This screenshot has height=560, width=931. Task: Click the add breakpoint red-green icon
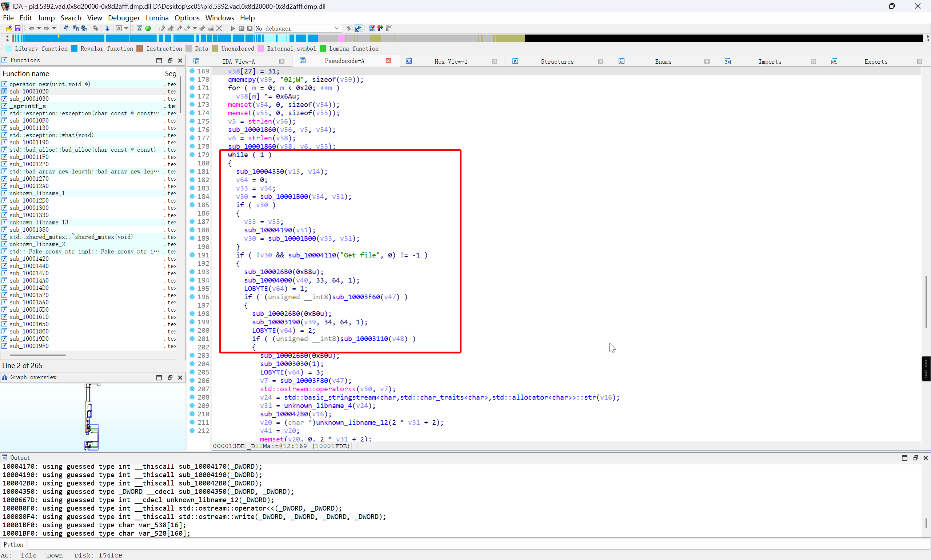[380, 28]
